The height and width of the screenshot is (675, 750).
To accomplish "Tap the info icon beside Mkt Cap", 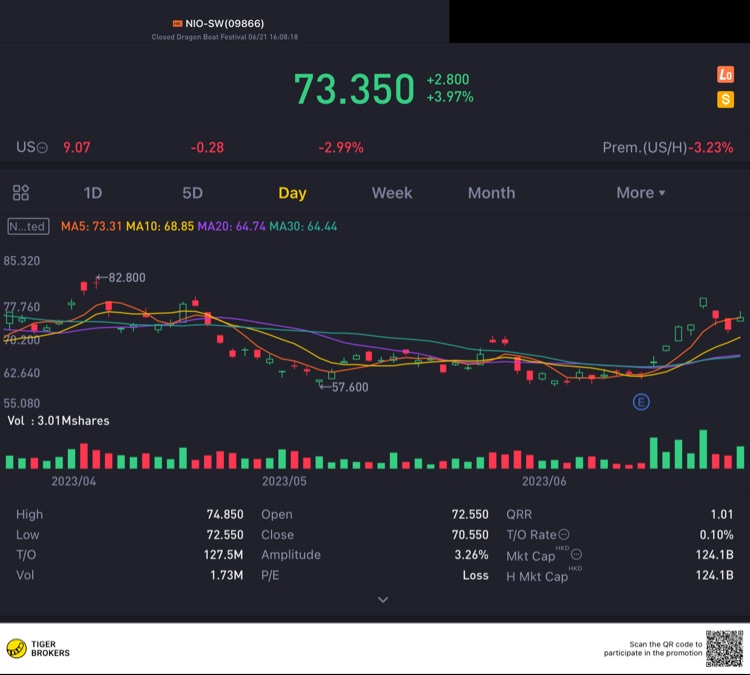I will point(576,554).
